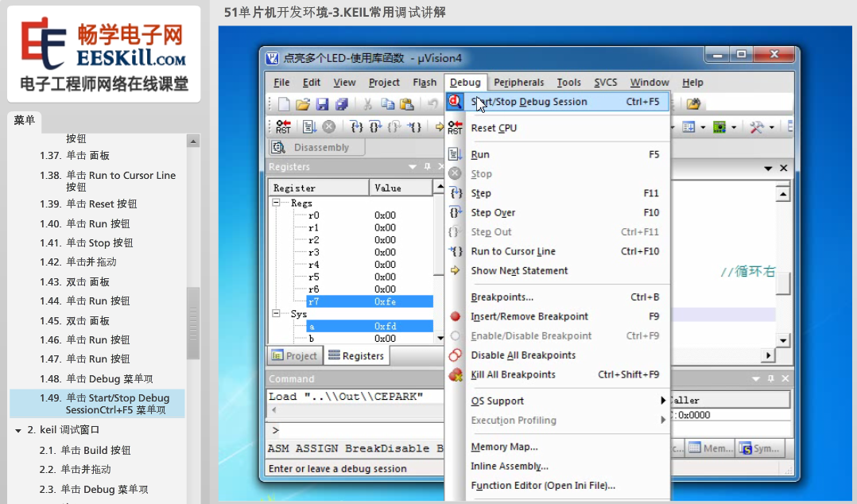The height and width of the screenshot is (504, 857).
Task: Click the Paste clipboard icon
Action: [407, 104]
